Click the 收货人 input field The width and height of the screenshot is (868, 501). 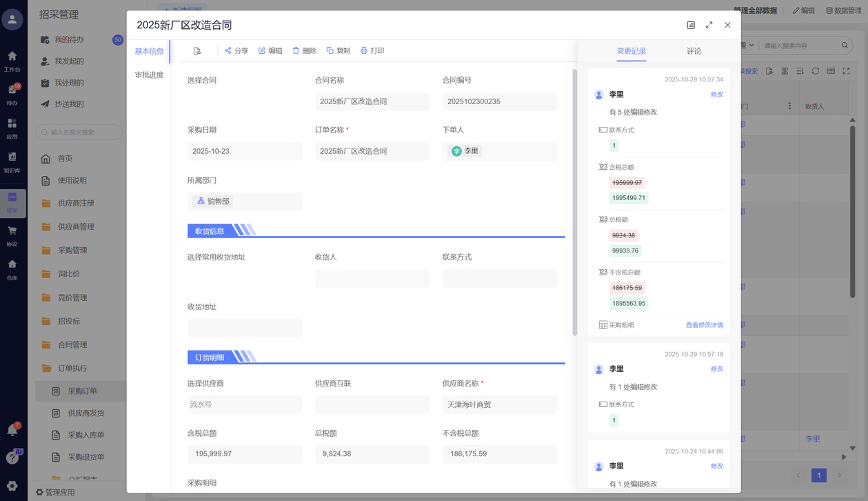pos(372,278)
